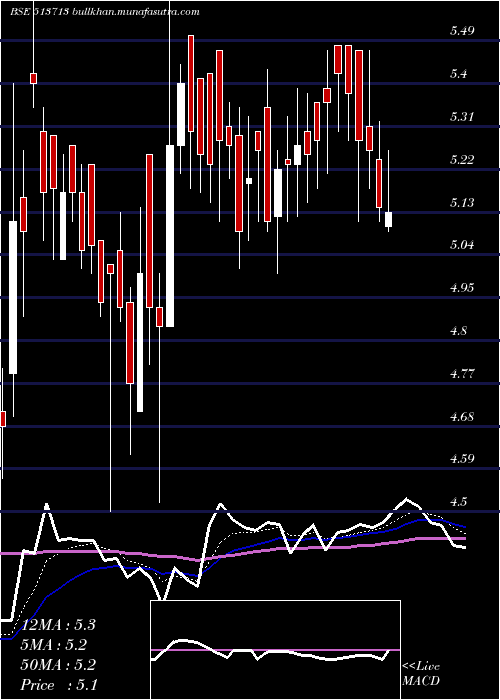Viewport: 500px width, 700px height.
Task: Click the 5.4 price axis label
Action: (459, 74)
